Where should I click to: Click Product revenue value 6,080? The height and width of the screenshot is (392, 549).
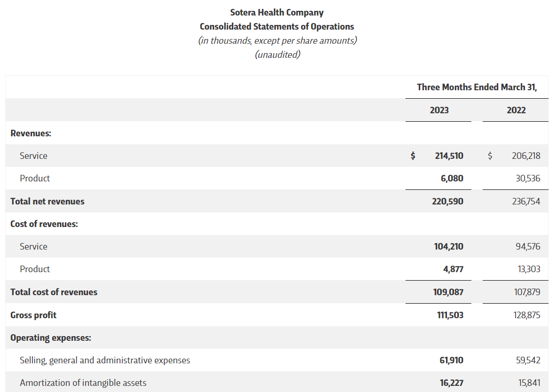[452, 178]
